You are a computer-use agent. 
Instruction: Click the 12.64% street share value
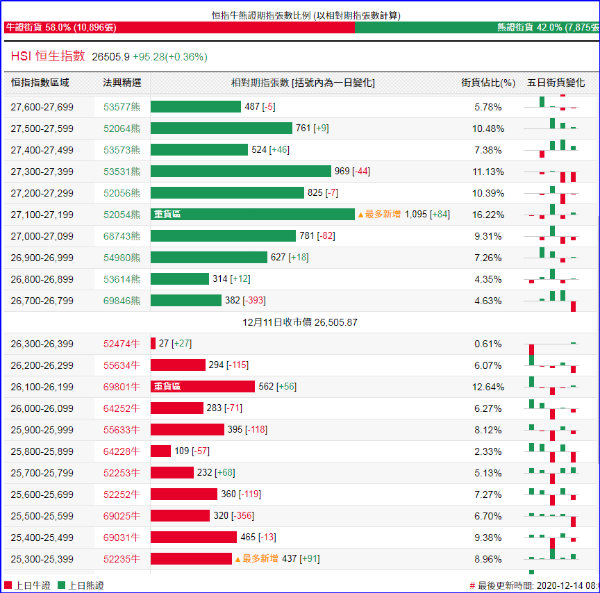pos(488,387)
